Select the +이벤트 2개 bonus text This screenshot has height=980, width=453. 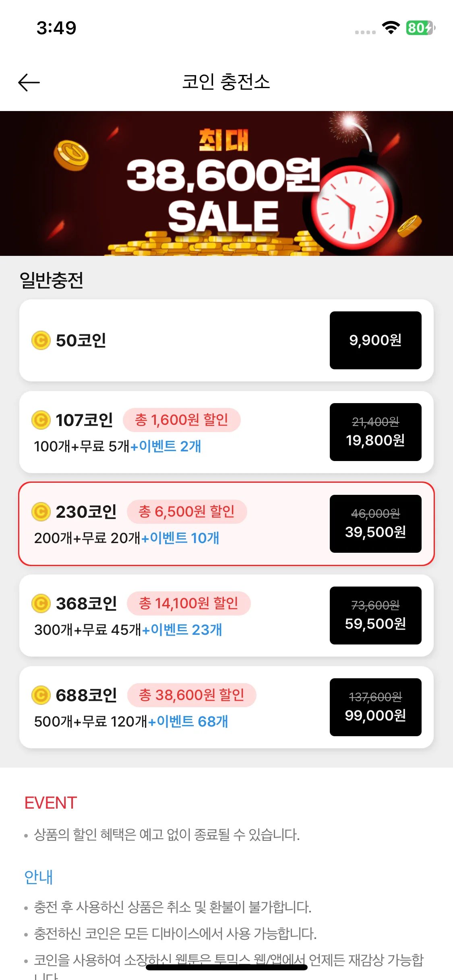coord(166,446)
